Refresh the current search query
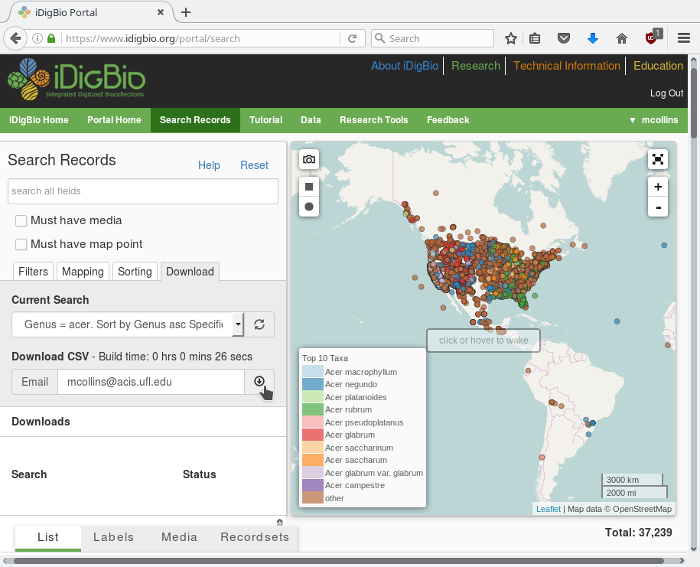Screen dimensions: 700x567 (x=259, y=324)
